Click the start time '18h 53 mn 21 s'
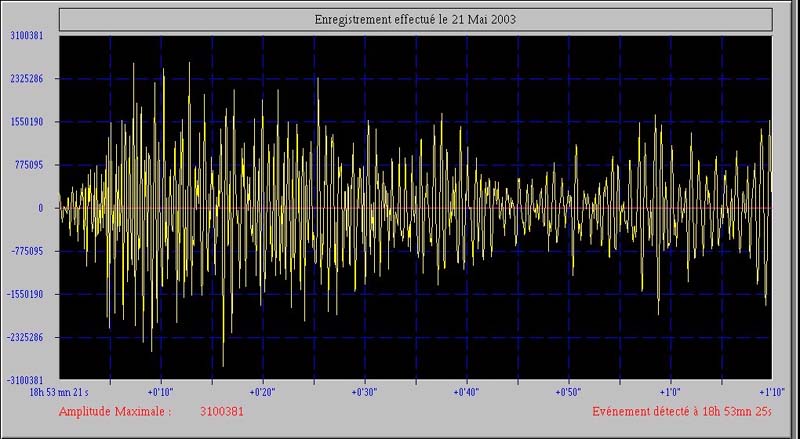Viewport: 800px width, 439px height. point(59,393)
